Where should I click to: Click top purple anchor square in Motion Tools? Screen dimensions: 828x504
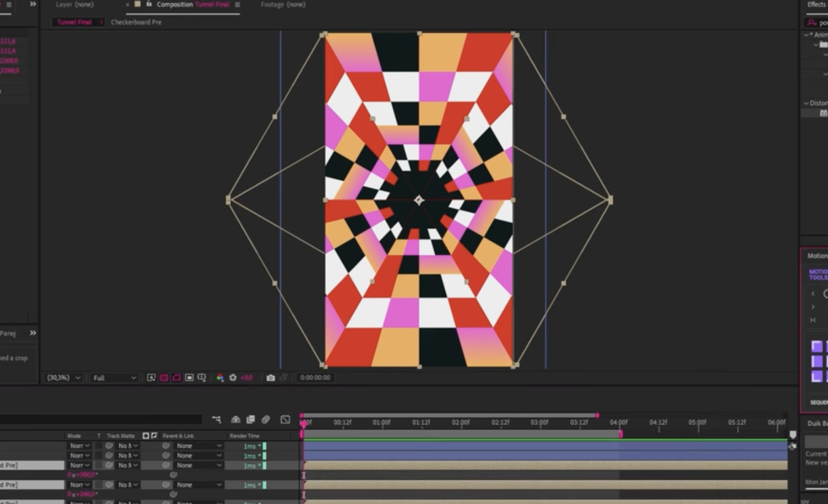(817, 346)
